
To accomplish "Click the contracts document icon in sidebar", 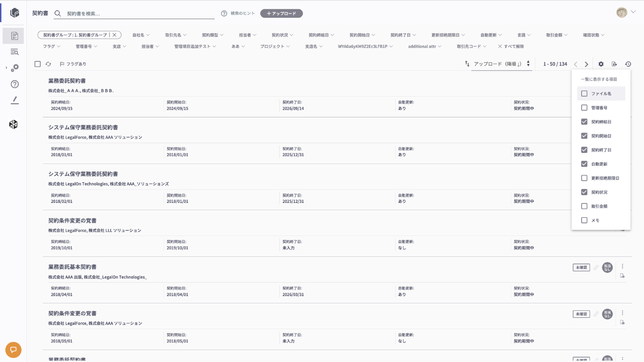I will coord(14,36).
